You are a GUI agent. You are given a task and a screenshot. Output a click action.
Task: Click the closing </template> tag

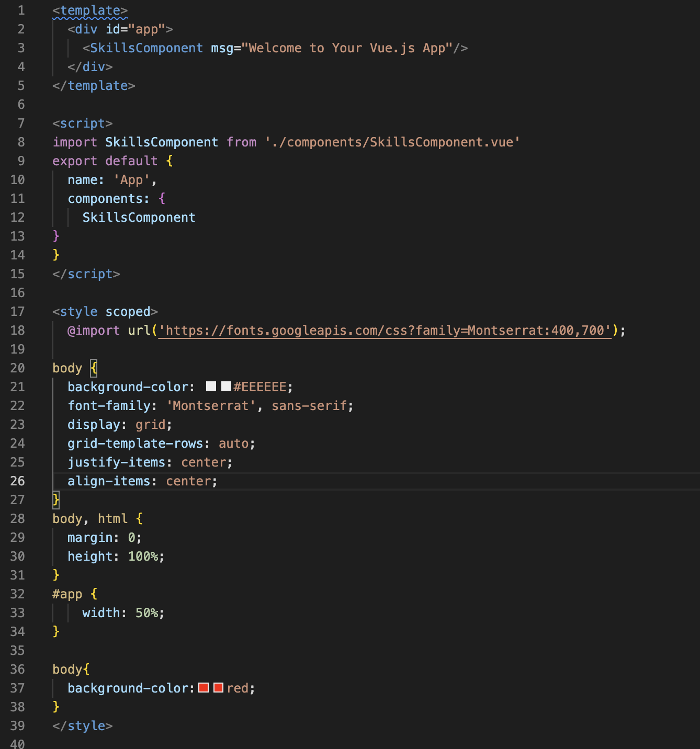pos(94,86)
